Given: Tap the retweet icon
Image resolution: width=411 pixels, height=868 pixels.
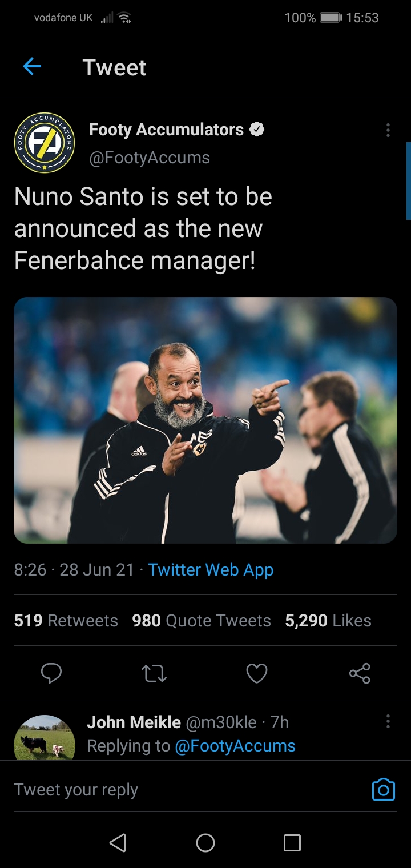Looking at the screenshot, I should click(154, 673).
